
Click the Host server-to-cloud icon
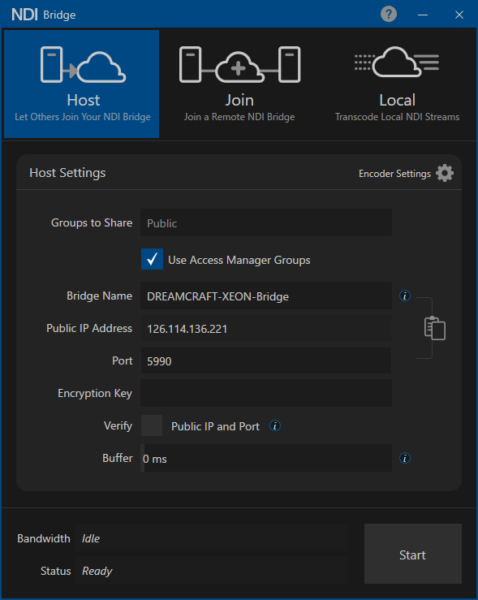click(83, 64)
